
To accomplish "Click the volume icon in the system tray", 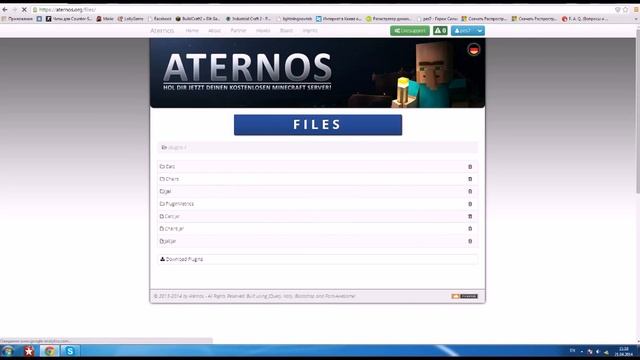I will [598, 351].
